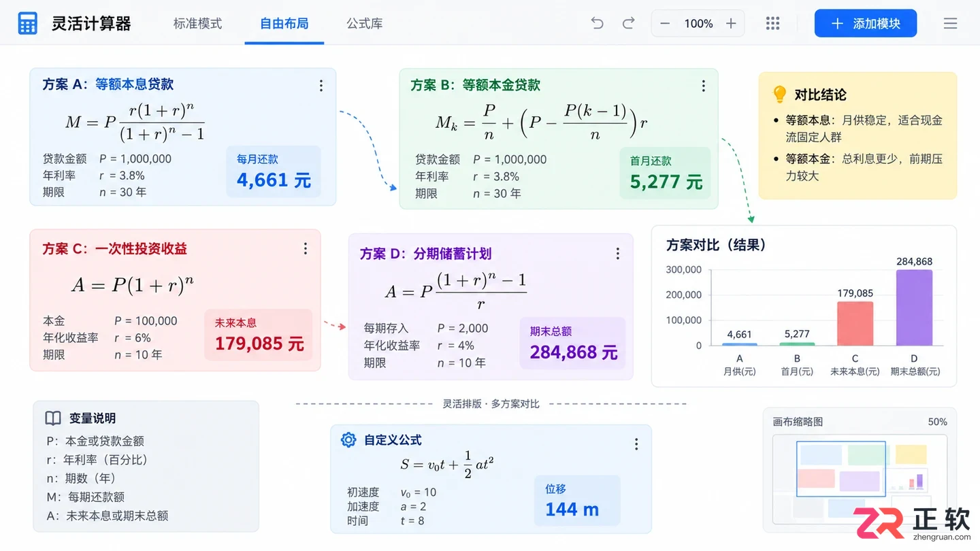Switch to the 标准模式 tab
This screenshot has height=551, width=980.
coord(197,23)
